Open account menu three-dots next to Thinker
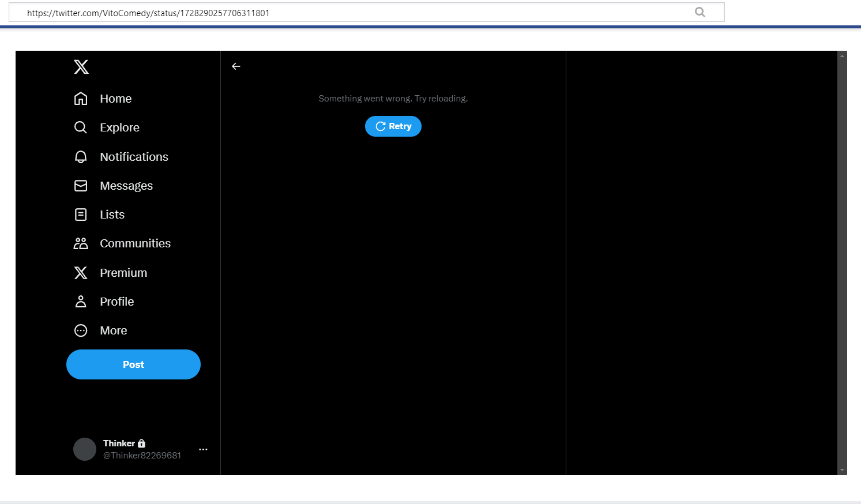Viewport: 861px width, 504px height. tap(203, 449)
